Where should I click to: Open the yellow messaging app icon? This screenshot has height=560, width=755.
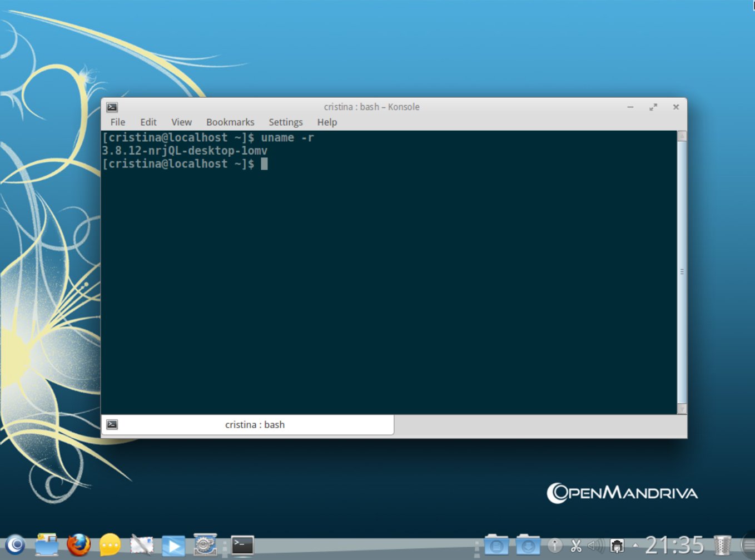110,545
